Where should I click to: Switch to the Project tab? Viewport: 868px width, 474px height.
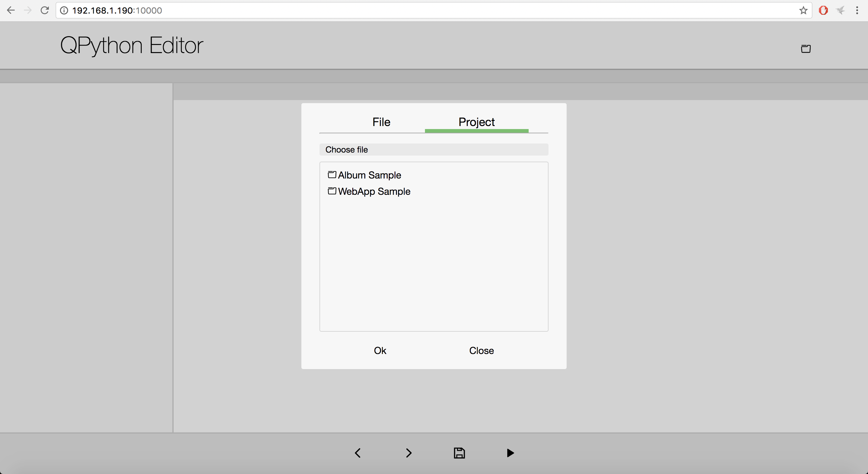(x=476, y=122)
